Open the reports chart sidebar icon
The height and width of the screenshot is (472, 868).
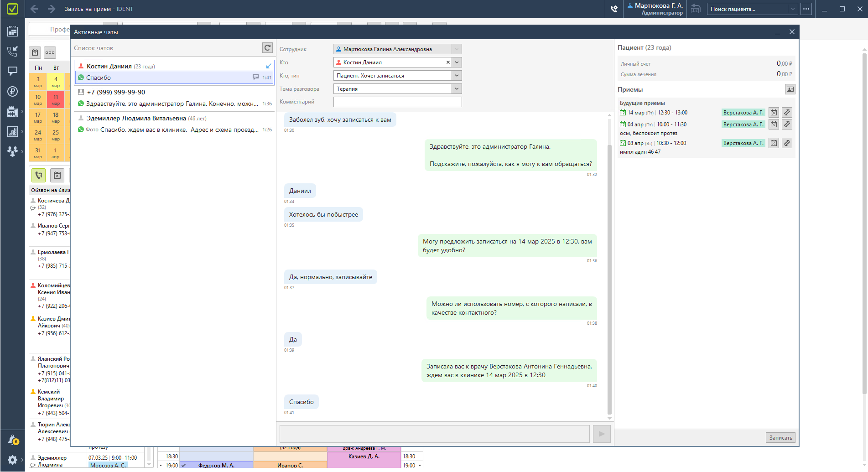[12, 131]
